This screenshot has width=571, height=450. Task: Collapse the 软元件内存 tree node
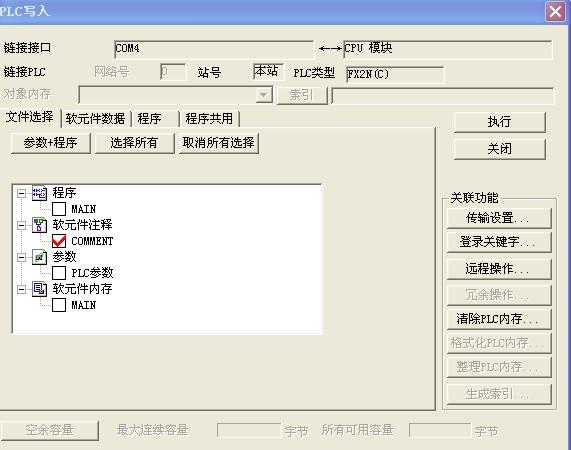click(x=21, y=289)
